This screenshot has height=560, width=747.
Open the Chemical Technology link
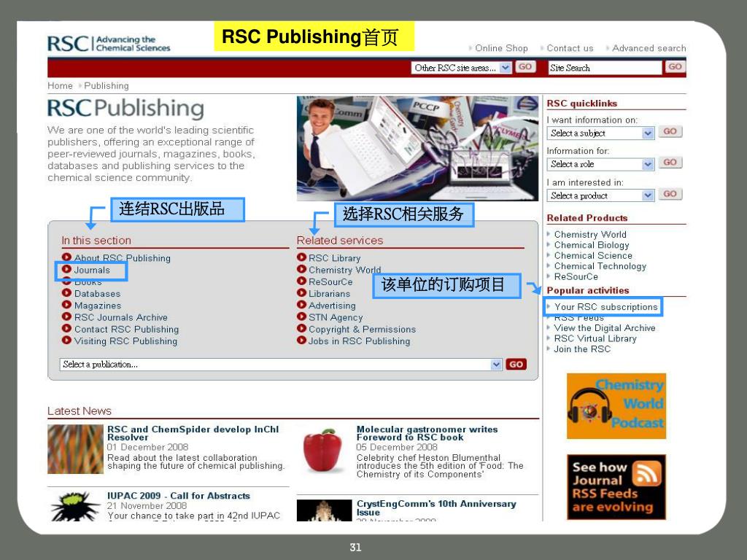point(600,265)
